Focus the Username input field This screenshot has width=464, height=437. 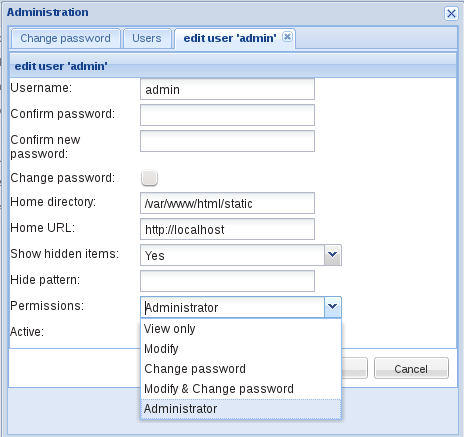coord(227,89)
